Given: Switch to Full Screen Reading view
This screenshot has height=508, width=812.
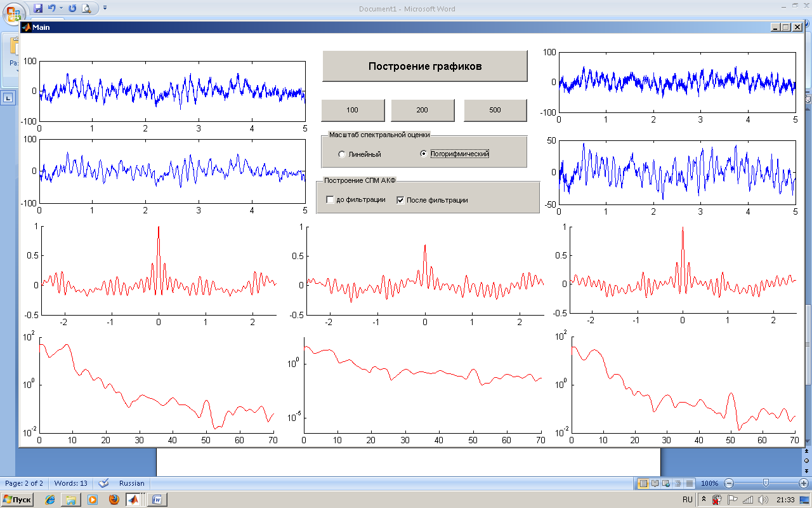Looking at the screenshot, I should (x=655, y=483).
